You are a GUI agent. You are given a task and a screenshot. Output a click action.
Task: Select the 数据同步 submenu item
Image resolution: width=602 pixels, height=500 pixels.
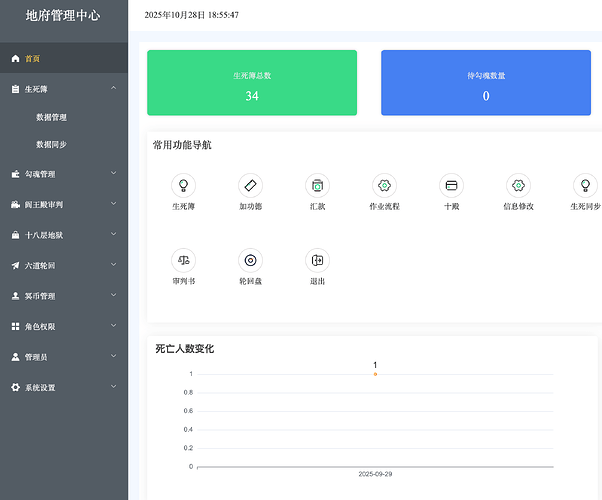tap(51, 144)
